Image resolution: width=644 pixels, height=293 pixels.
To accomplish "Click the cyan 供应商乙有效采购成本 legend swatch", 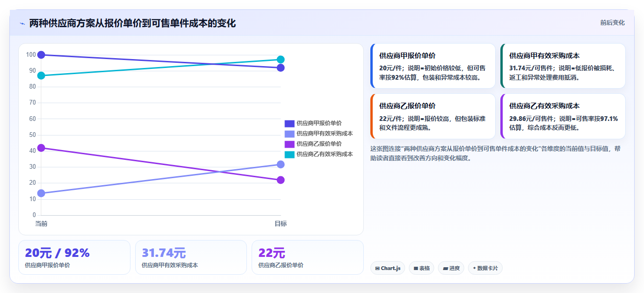I will point(289,154).
